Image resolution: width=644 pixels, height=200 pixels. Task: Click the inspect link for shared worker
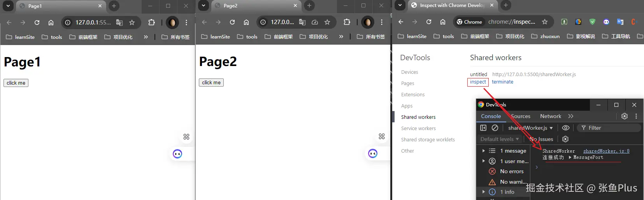(x=478, y=82)
